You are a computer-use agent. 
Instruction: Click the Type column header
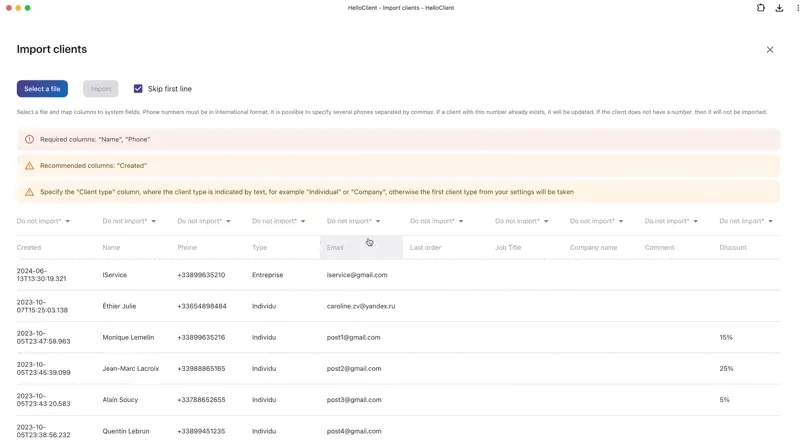click(x=259, y=247)
